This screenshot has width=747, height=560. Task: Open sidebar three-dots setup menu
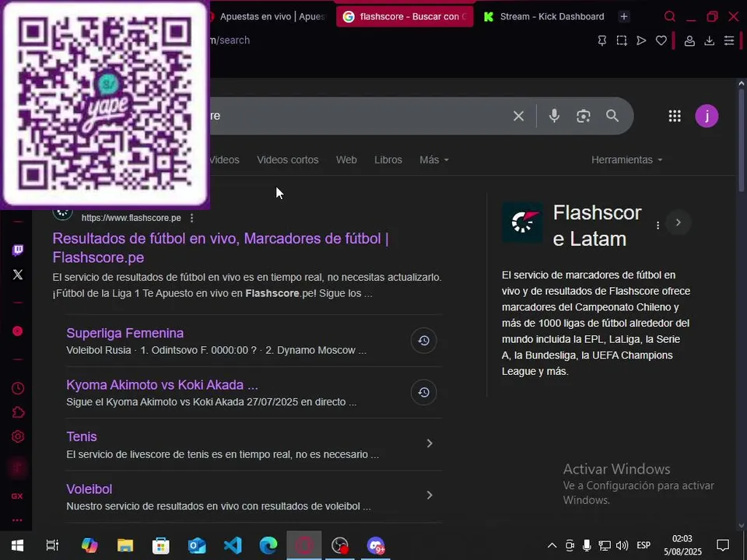(17, 520)
